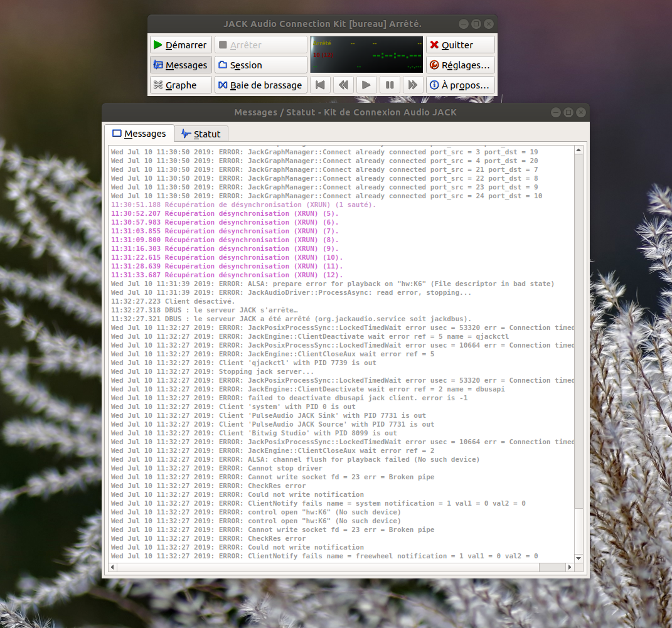
Task: Click the 'Client désactivé.' log line
Action: click(x=173, y=301)
